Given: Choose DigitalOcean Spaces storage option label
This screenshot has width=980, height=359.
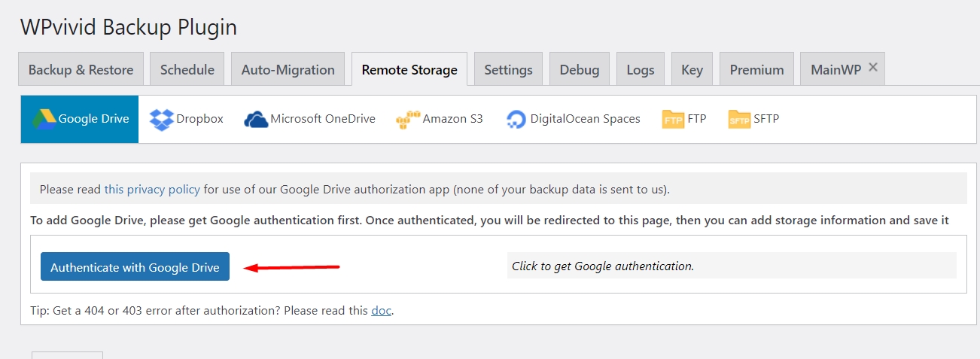Looking at the screenshot, I should pyautogui.click(x=585, y=119).
